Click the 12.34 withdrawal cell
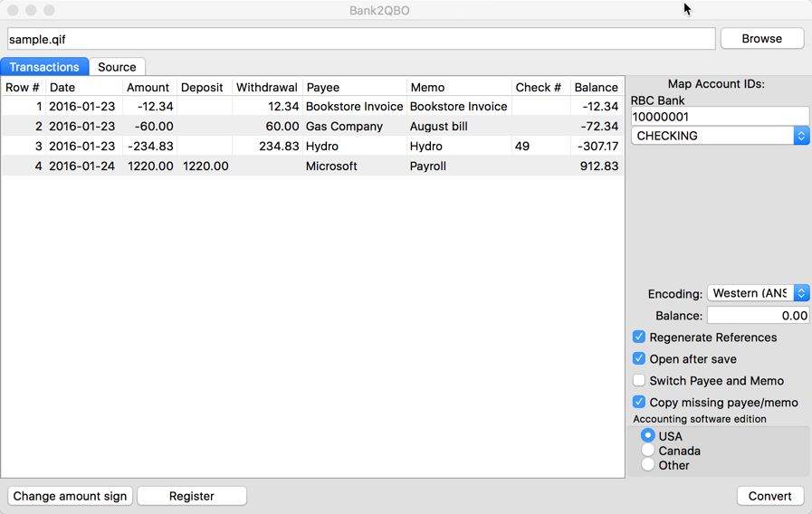 coord(267,106)
